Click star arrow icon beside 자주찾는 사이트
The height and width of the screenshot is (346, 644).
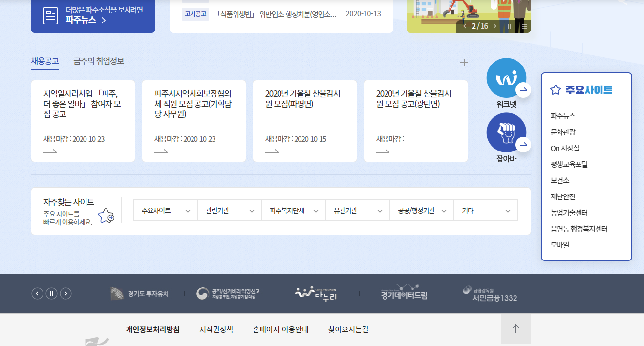(107, 216)
